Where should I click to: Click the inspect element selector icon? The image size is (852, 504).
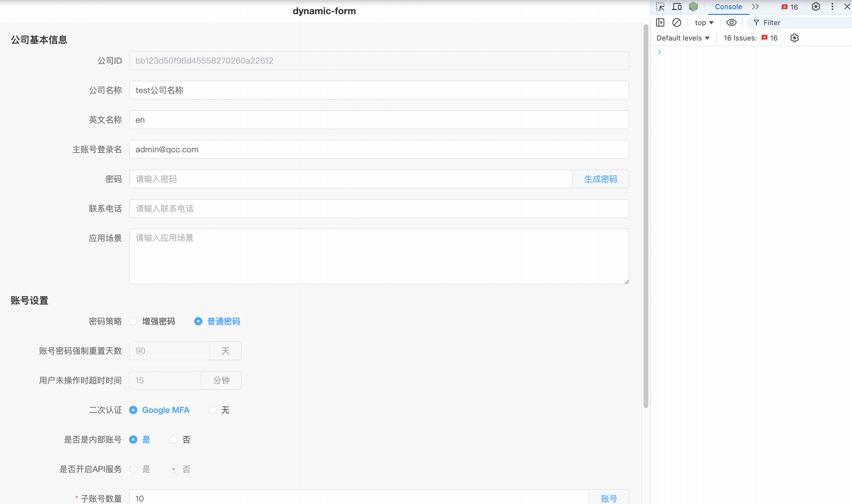(660, 7)
